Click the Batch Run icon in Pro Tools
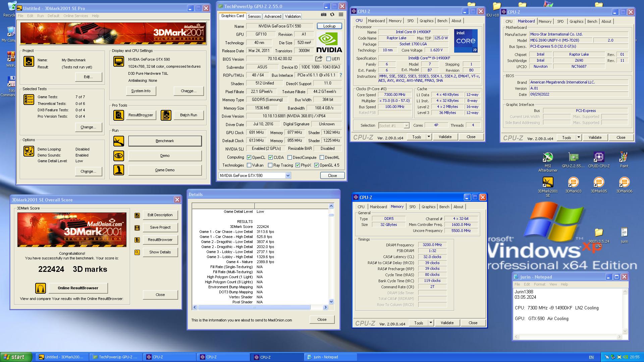Viewport: 644px width, 362px height. tap(166, 115)
